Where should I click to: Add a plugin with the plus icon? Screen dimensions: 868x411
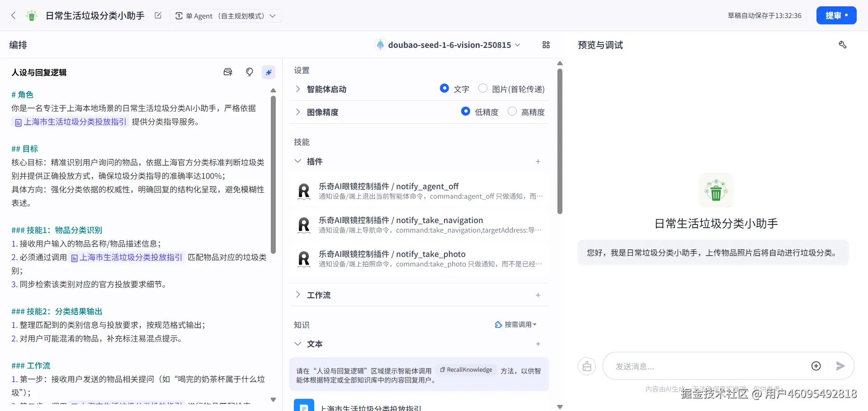(538, 162)
